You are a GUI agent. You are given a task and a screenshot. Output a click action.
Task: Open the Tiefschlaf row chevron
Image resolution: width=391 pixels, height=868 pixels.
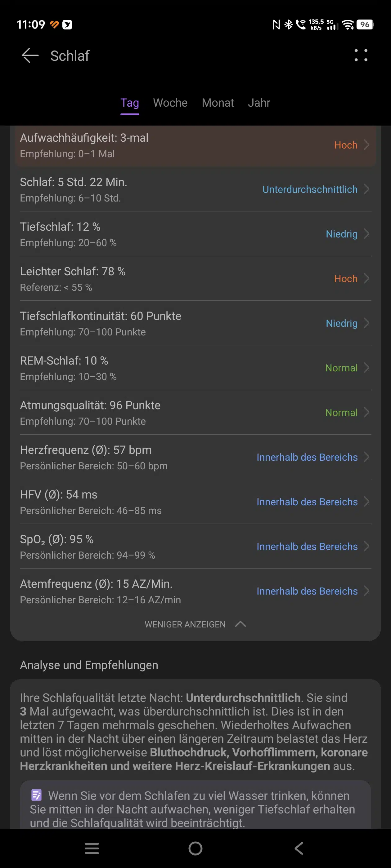click(366, 234)
